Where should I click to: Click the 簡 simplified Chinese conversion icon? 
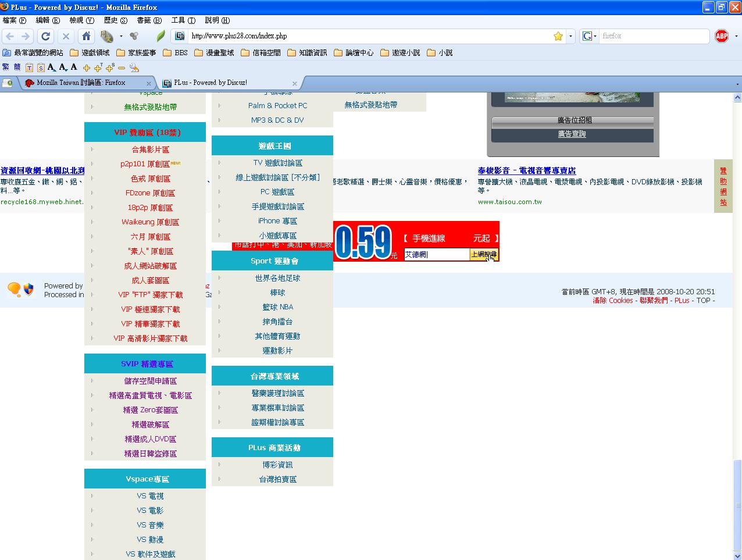click(x=17, y=67)
